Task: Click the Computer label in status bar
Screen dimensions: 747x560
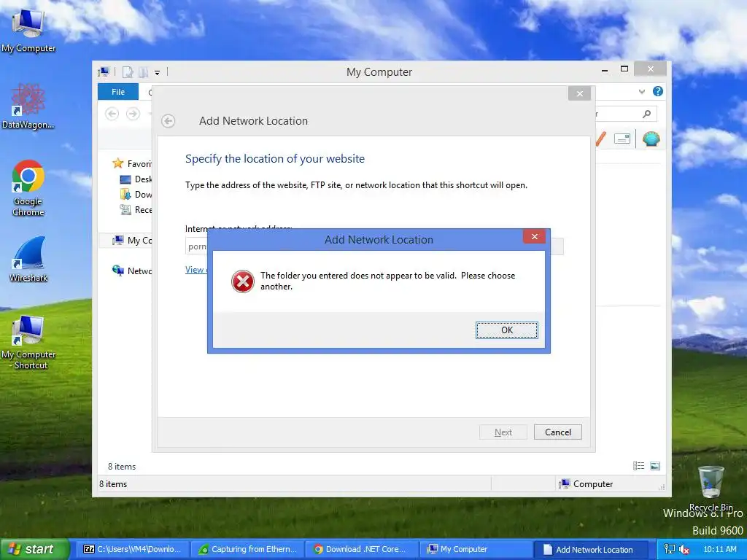Action: 592,484
